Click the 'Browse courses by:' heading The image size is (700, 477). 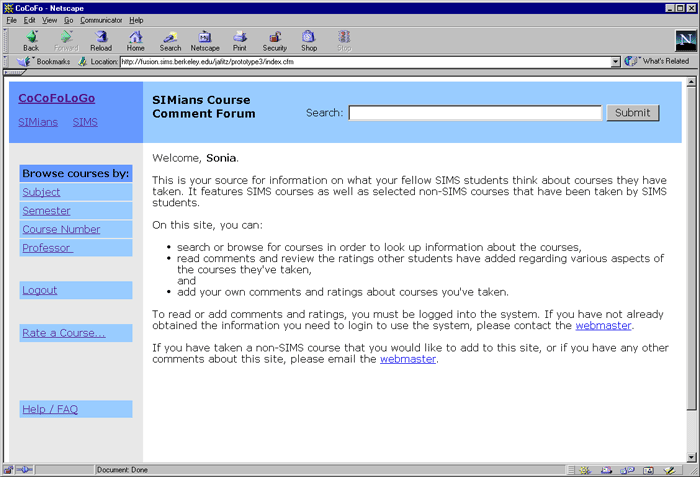(76, 173)
